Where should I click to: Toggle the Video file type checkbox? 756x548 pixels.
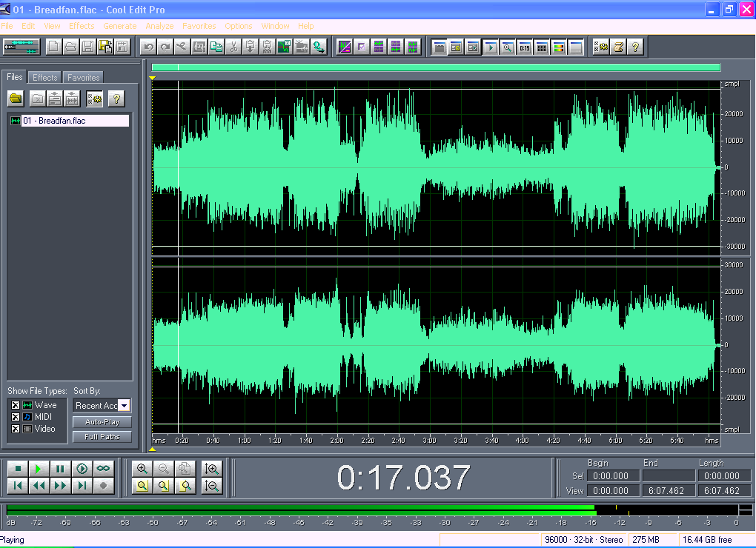(16, 429)
